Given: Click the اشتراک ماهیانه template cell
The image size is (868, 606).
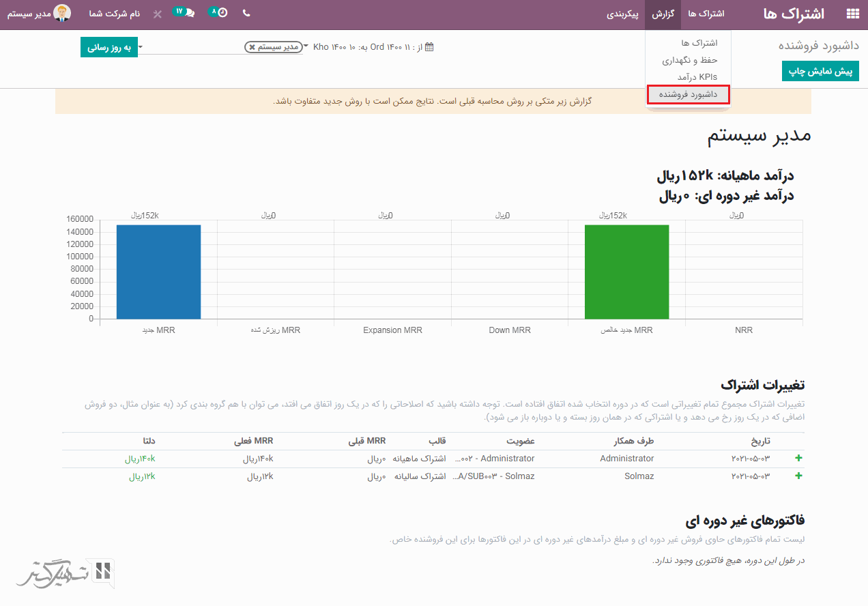Looking at the screenshot, I should [420, 459].
